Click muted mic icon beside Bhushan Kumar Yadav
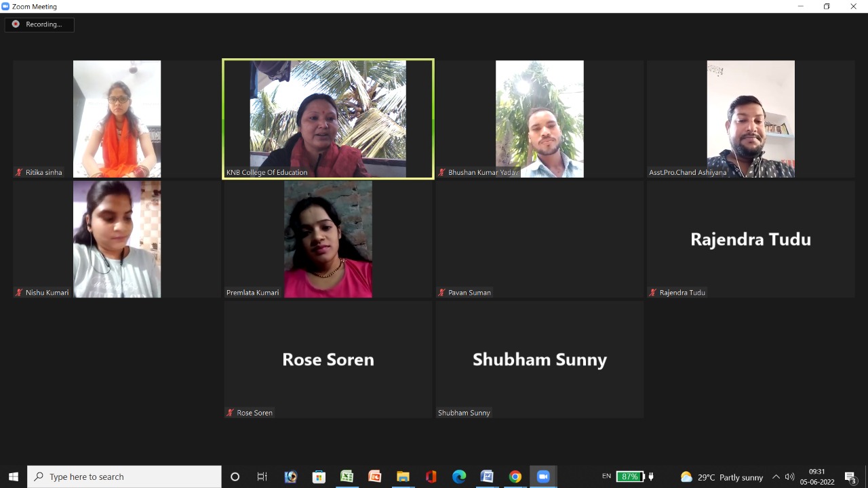 442,172
